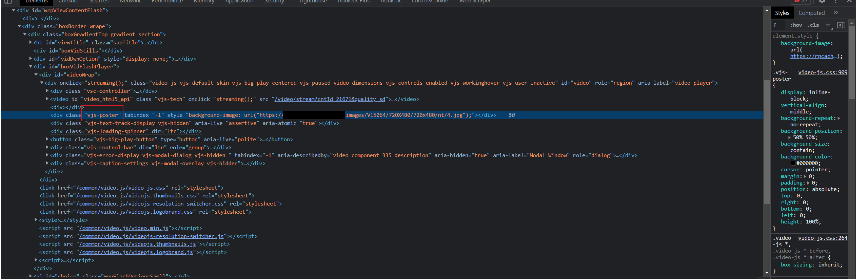
Task: Open the Web Scraper tab
Action: 475,1
